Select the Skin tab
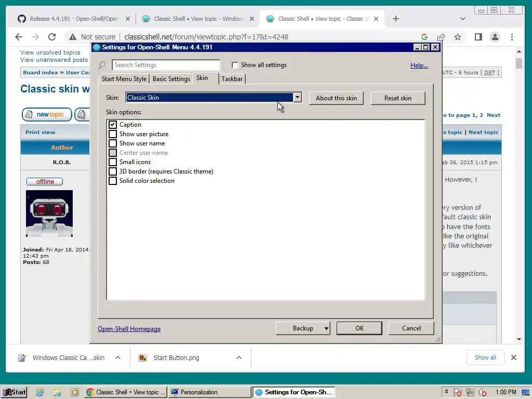The image size is (532, 399). click(206, 78)
